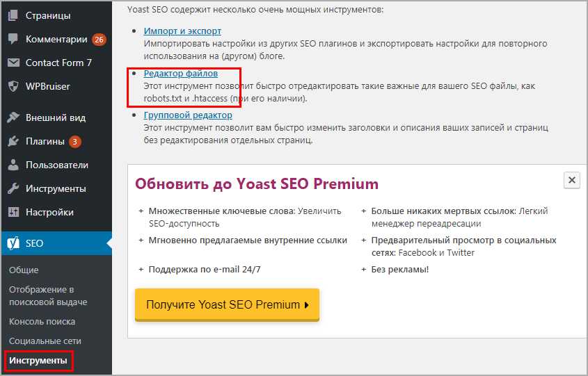Screen dimensions: 588x376
Task: Click the Contact Form 7 envelope icon
Action: pyautogui.click(x=13, y=63)
